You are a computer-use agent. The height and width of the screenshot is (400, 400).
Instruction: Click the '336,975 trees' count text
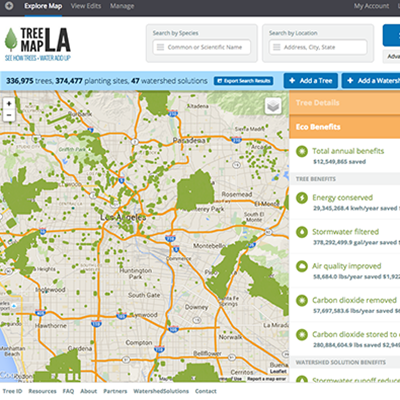[x=29, y=81]
